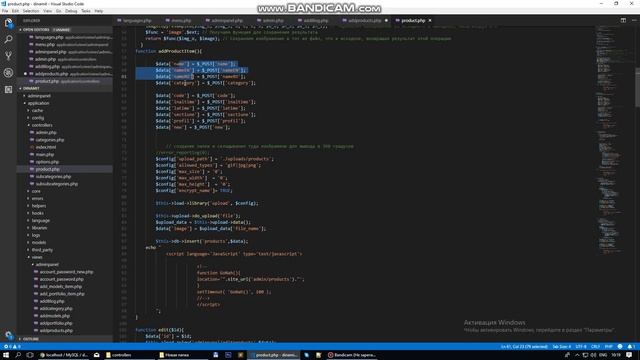The width and height of the screenshot is (640, 360).
Task: Open the Edit menu
Action: [x=16, y=11]
